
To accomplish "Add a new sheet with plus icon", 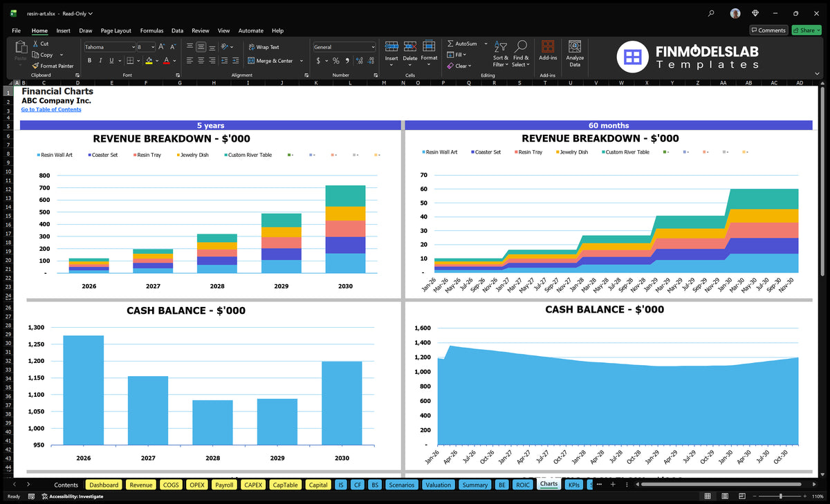I will 612,485.
